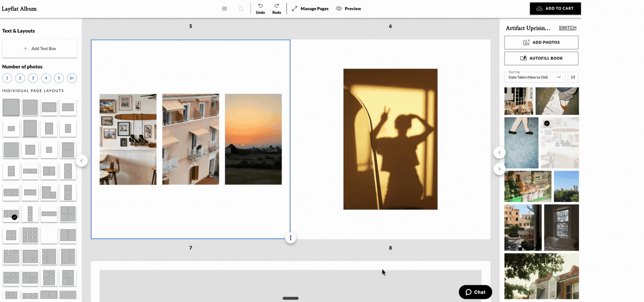This screenshot has height=302, width=644.
Task: Open the Sort by dropdown
Action: pos(535,77)
